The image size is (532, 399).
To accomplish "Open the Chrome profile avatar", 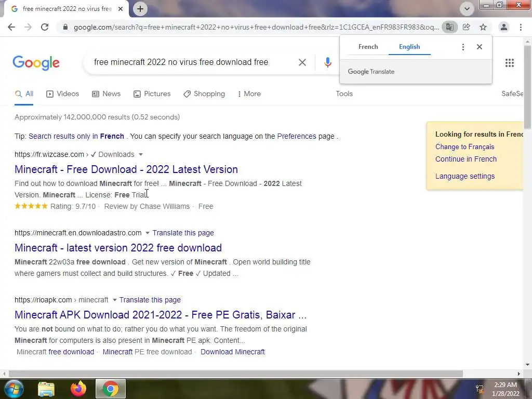I will (504, 27).
